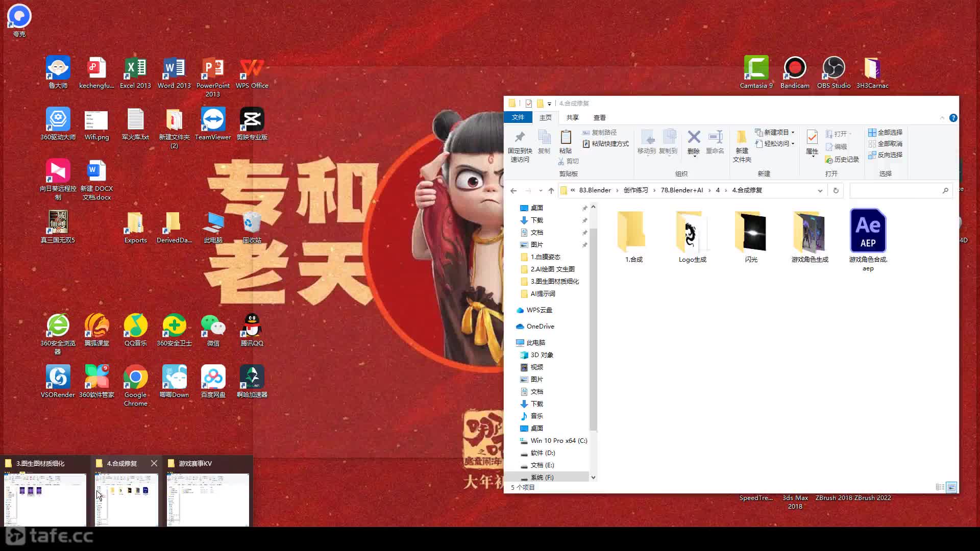Launch TeamViewer from the desktop
The height and width of the screenshot is (551, 980).
click(x=213, y=123)
